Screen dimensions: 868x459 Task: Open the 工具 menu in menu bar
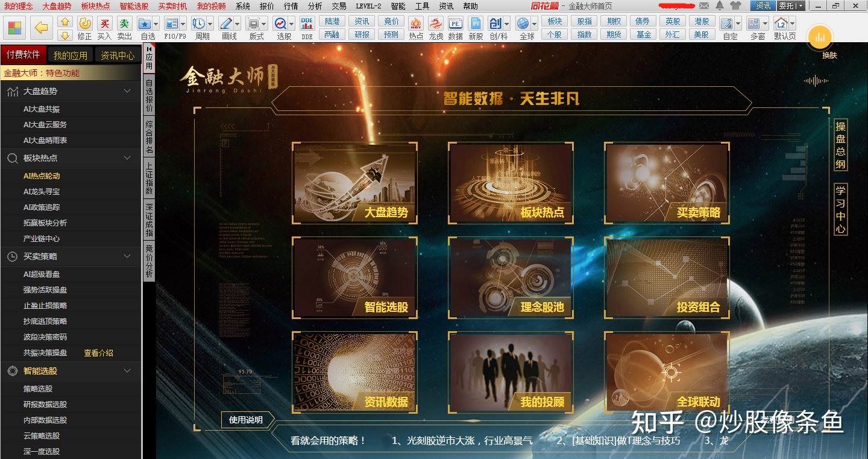tap(421, 6)
